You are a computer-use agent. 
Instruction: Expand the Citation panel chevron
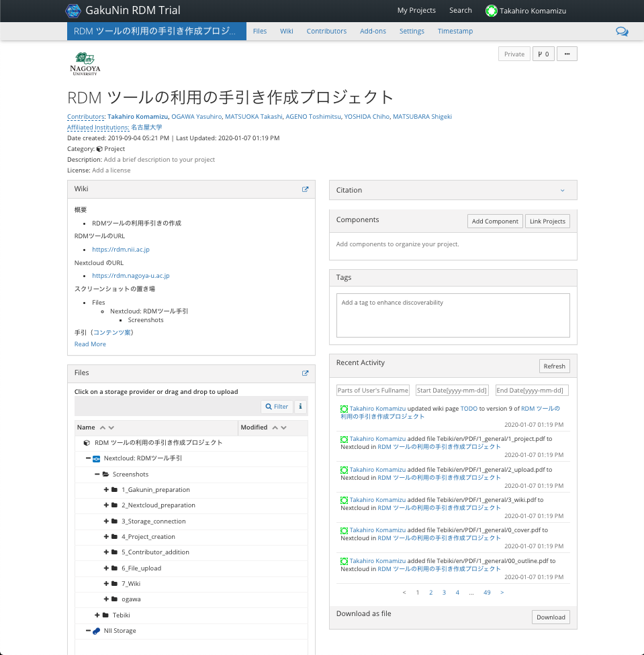[x=563, y=191]
